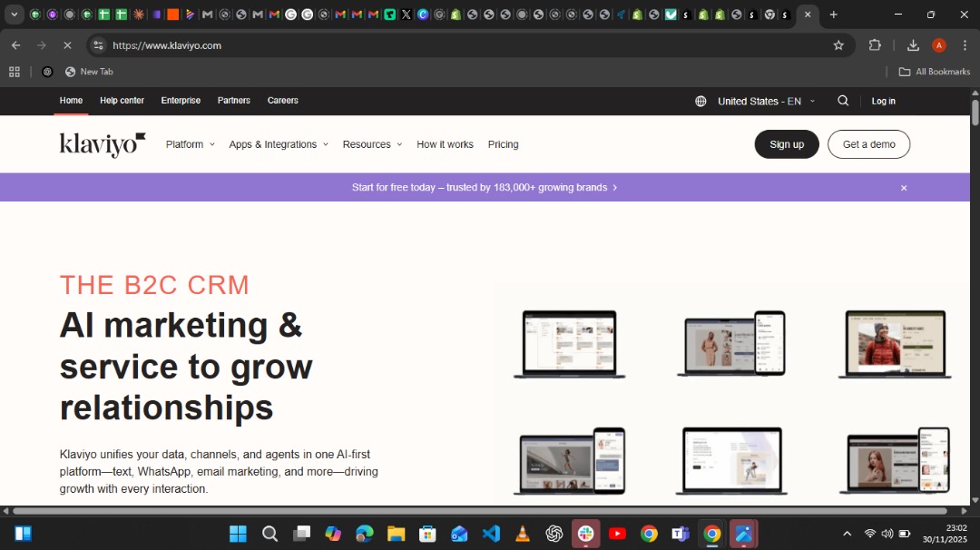Open the All Bookmarks folder
This screenshot has width=980, height=550.
pos(935,72)
